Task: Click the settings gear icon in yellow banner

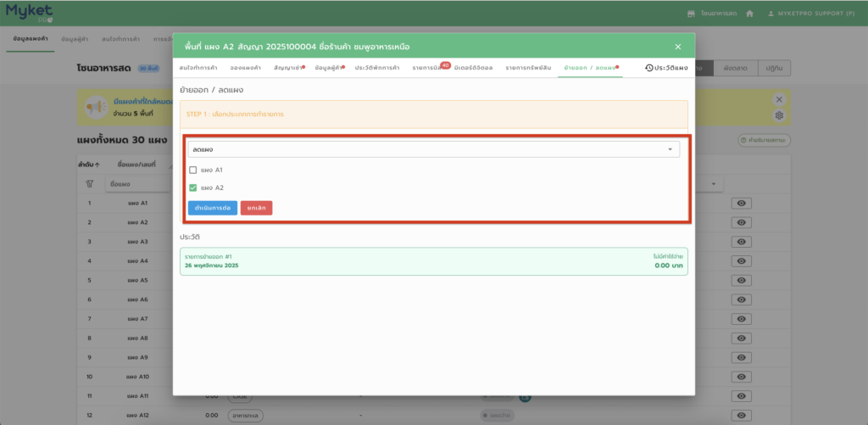Action: (x=779, y=115)
